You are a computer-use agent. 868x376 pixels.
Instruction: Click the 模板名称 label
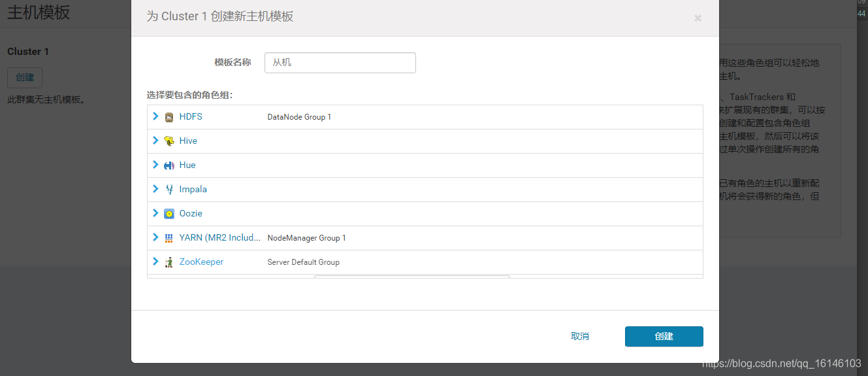pos(233,62)
